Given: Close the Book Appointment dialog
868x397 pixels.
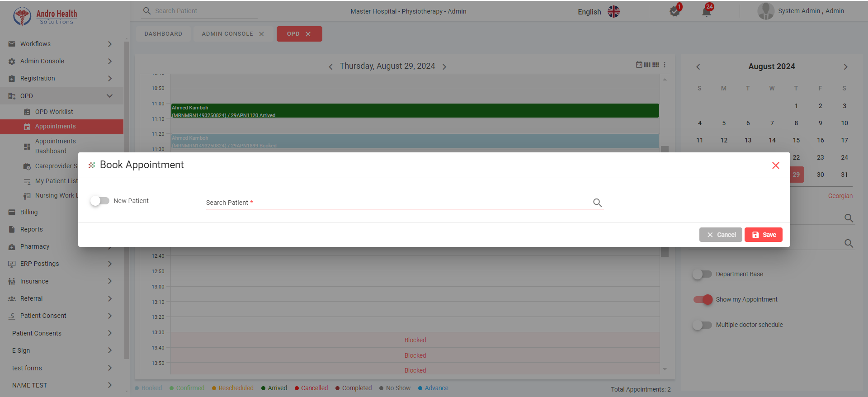Looking at the screenshot, I should tap(775, 165).
